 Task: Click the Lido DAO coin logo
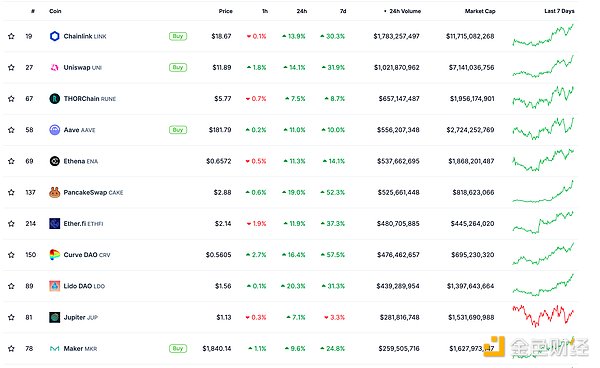(x=55, y=286)
